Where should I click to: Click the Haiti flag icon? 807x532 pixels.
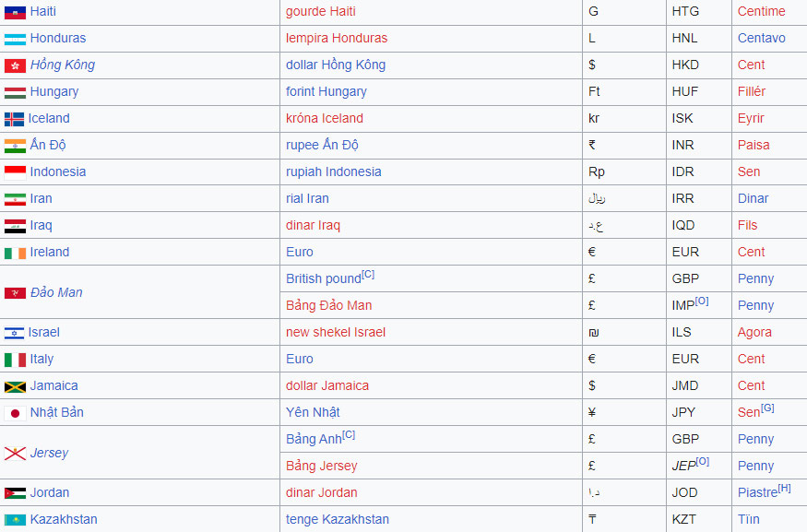tap(15, 12)
